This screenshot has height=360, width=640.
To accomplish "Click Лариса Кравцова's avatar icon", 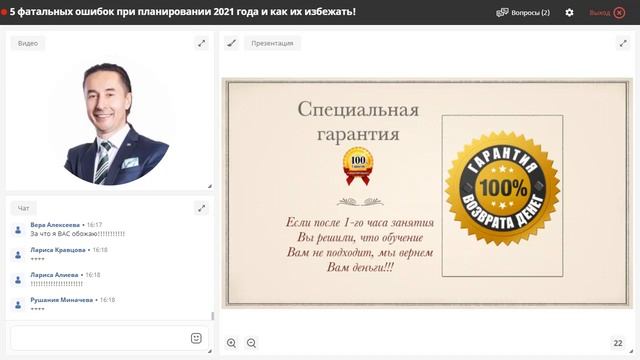I will [x=18, y=255].
